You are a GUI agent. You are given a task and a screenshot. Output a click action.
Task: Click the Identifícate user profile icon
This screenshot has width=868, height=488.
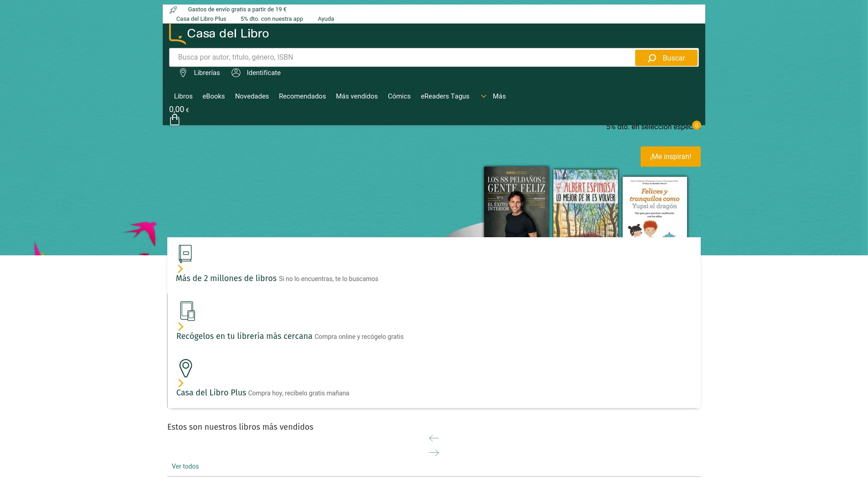(x=236, y=73)
